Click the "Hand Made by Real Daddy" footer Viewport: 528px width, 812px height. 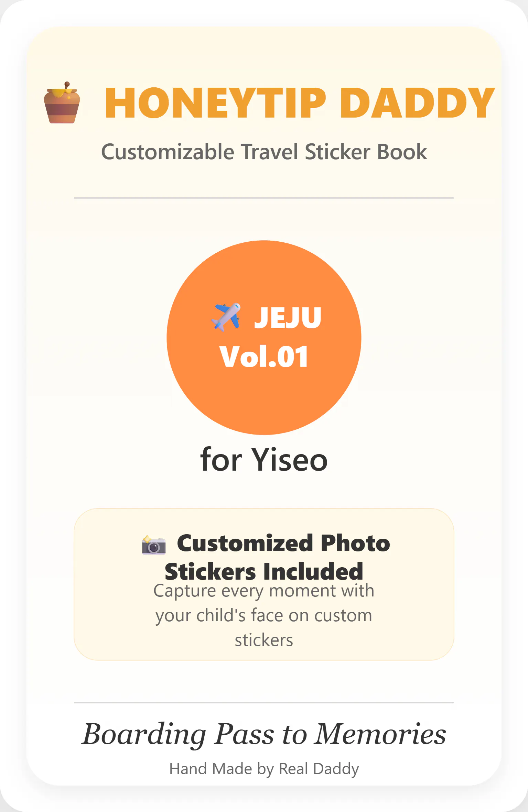(264, 769)
